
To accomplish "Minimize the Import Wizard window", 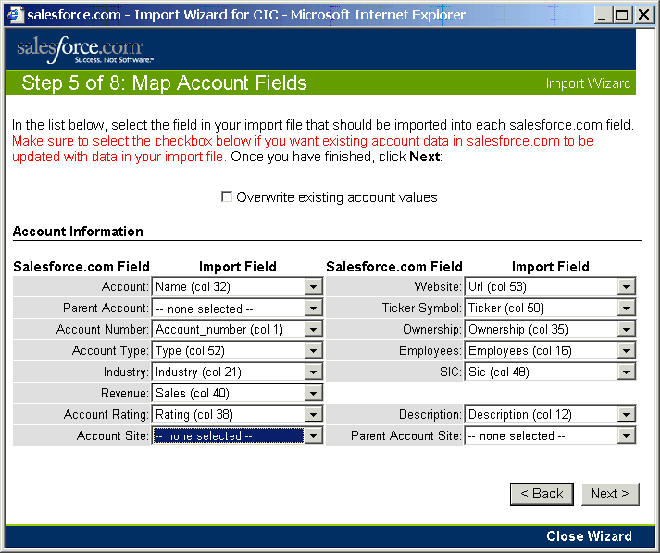I will pos(602,15).
